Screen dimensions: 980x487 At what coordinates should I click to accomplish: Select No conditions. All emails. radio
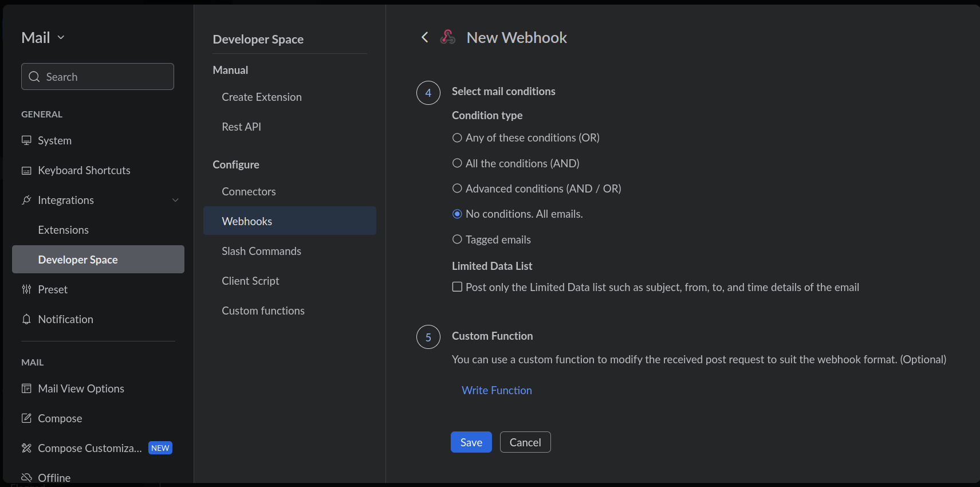click(457, 214)
